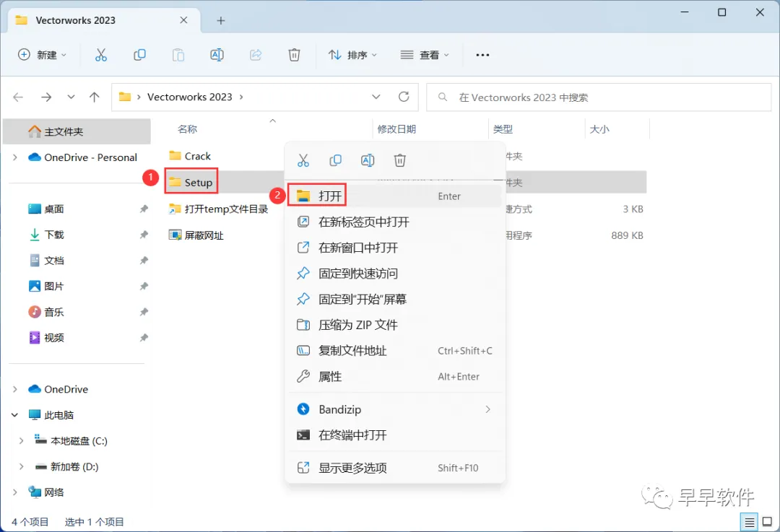Click the Copy icon in the toolbar

140,55
